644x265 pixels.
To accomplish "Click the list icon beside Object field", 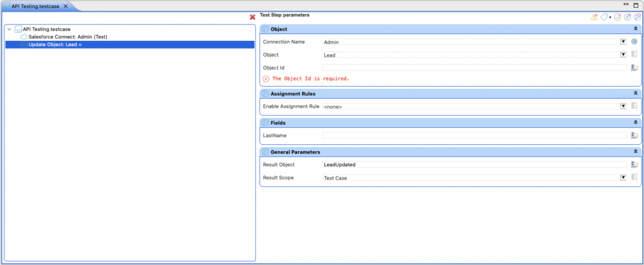I will coord(634,55).
